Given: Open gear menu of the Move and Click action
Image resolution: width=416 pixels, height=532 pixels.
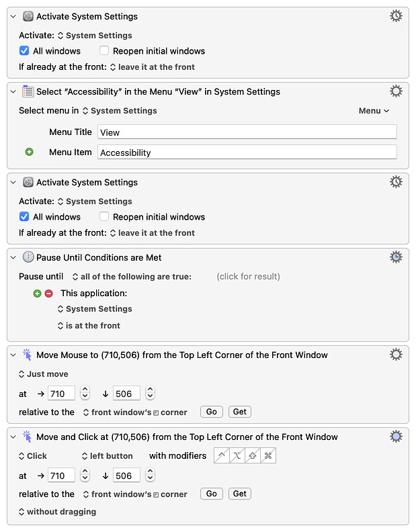Looking at the screenshot, I should [396, 437].
